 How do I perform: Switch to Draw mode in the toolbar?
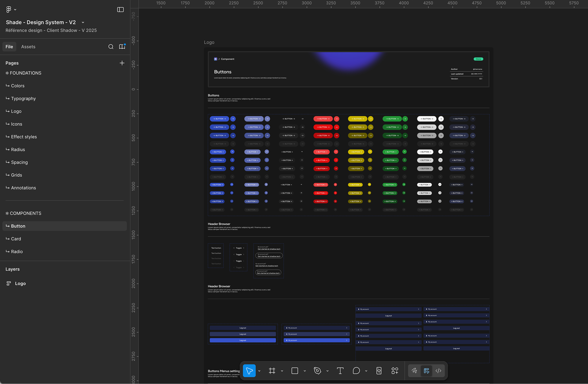point(414,371)
